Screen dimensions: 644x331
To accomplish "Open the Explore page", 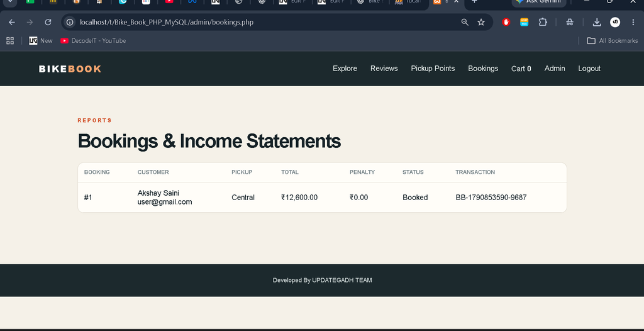I will (345, 69).
